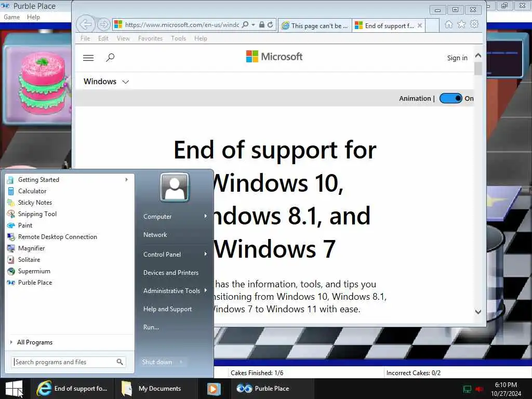
Task: Open IE Help menu
Action: (x=201, y=38)
